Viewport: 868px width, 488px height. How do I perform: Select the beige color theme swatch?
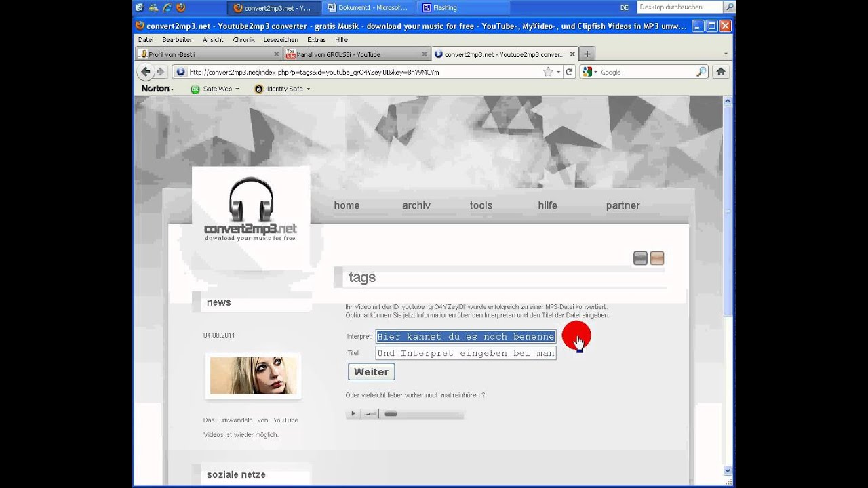point(656,258)
